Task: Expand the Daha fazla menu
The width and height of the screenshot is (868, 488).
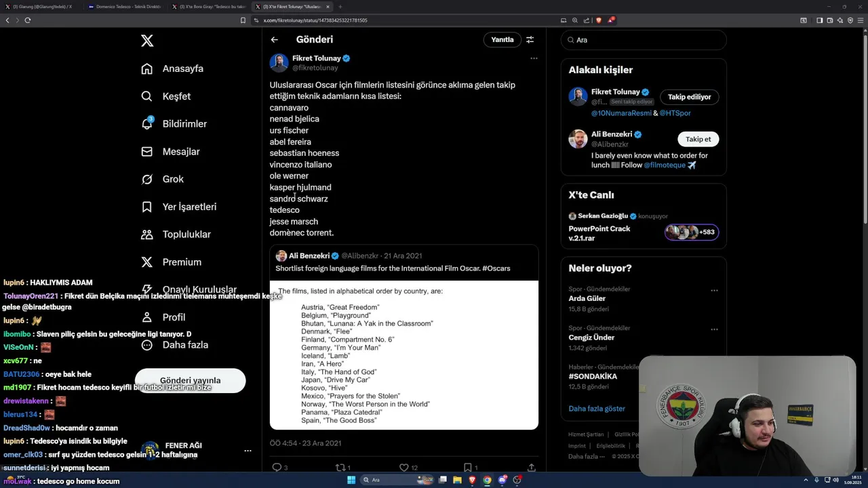Action: (x=175, y=345)
